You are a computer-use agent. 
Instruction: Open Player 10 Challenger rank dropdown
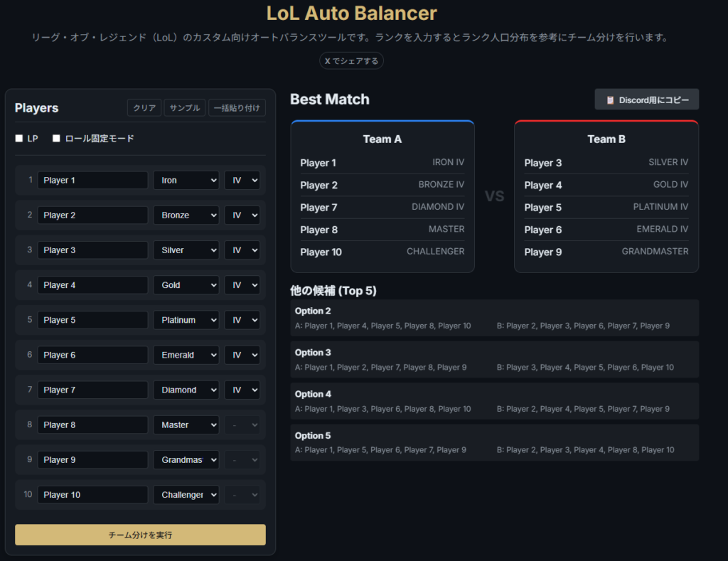tap(186, 495)
